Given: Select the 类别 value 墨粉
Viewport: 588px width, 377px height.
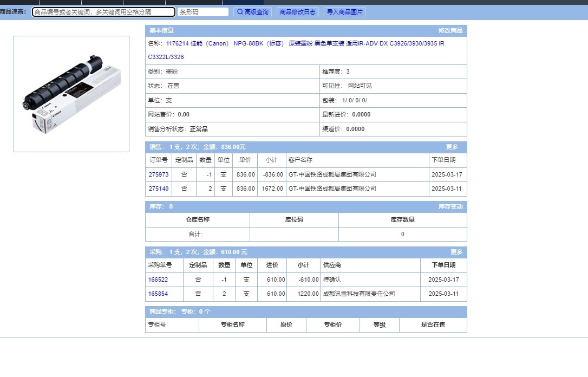Looking at the screenshot, I should 172,71.
